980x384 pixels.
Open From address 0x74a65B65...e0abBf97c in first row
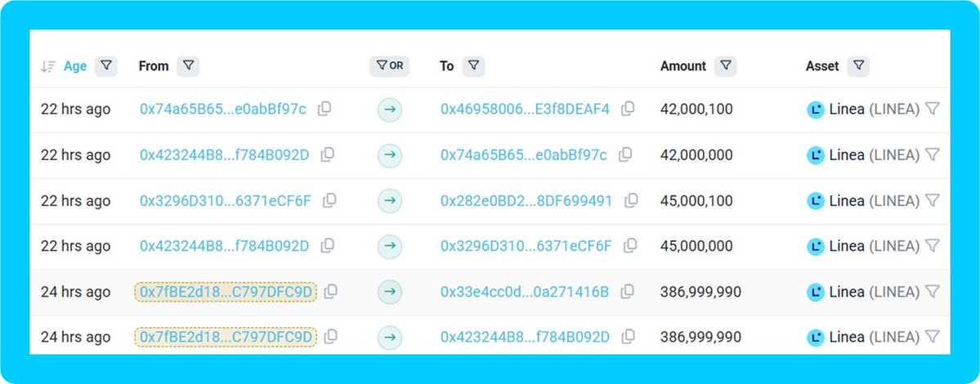[x=223, y=109]
